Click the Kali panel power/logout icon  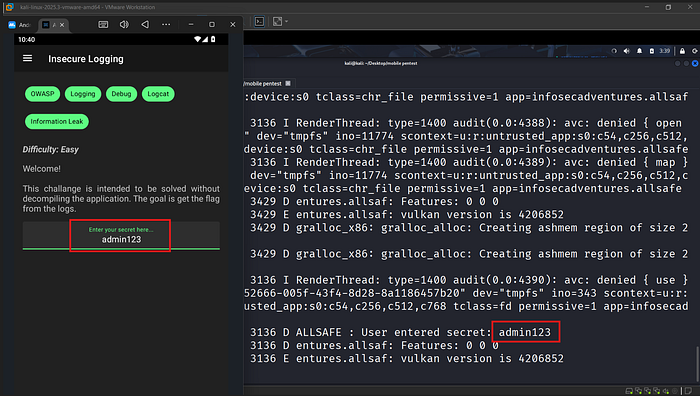pyautogui.click(x=695, y=51)
